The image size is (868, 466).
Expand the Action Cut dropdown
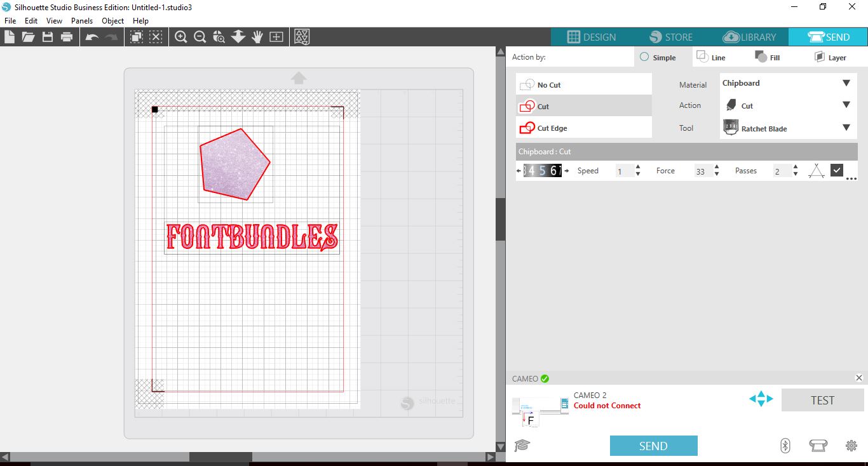(x=846, y=105)
